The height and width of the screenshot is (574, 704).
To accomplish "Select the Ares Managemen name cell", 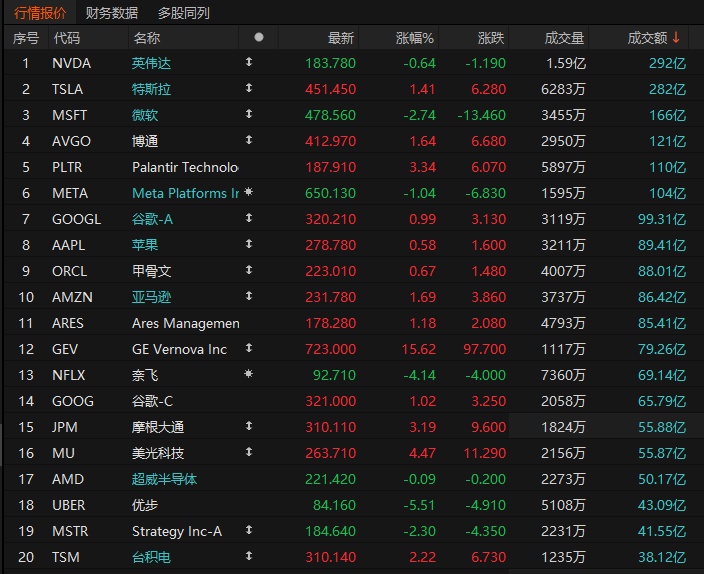I will click(185, 323).
